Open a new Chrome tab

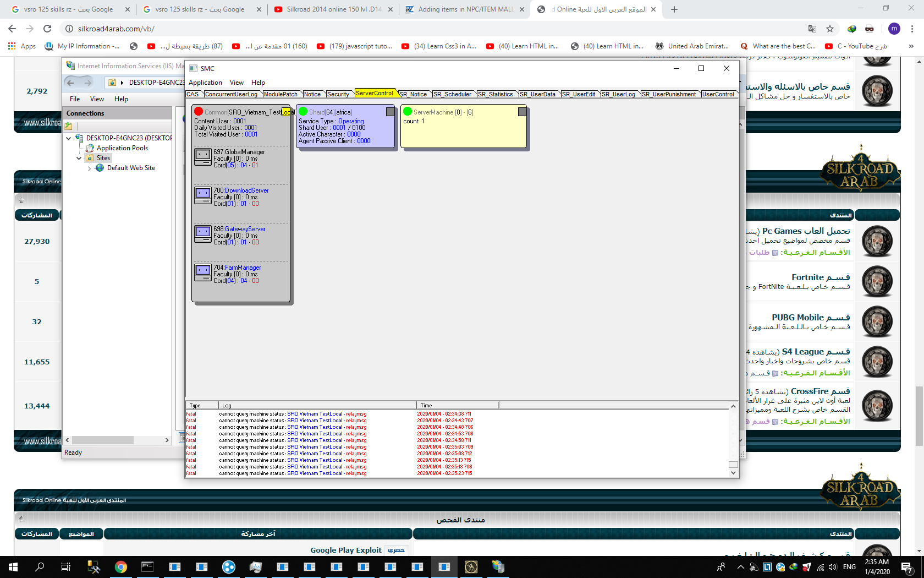[674, 9]
